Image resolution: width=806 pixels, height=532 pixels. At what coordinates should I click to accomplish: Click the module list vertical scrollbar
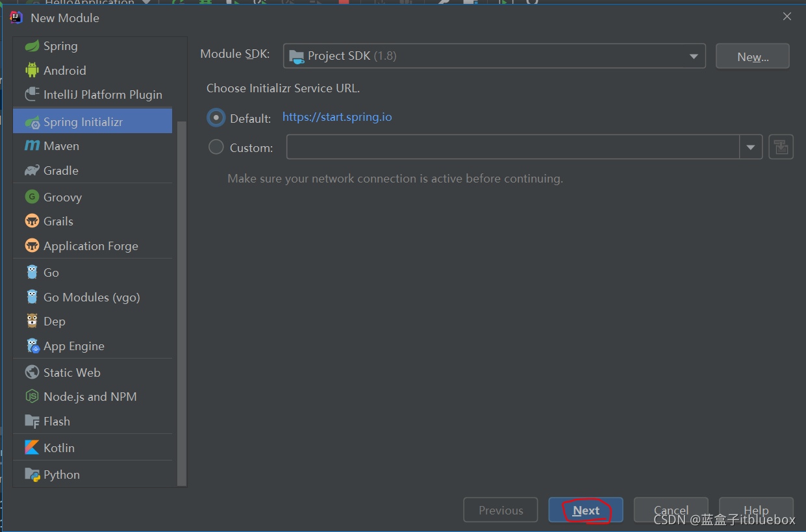click(x=182, y=303)
